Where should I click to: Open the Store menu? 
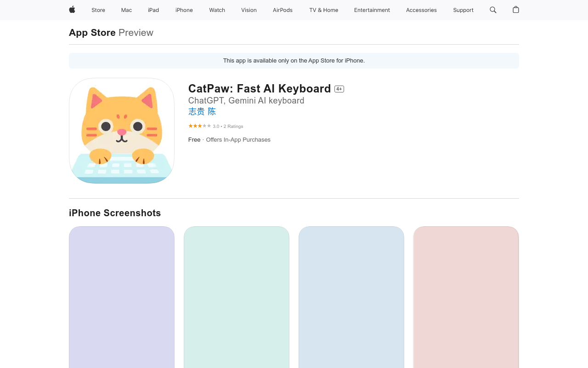[98, 10]
